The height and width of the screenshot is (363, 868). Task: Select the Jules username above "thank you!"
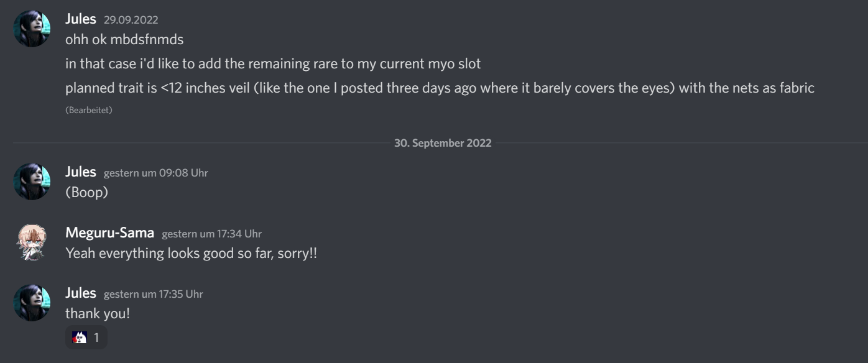tap(81, 293)
